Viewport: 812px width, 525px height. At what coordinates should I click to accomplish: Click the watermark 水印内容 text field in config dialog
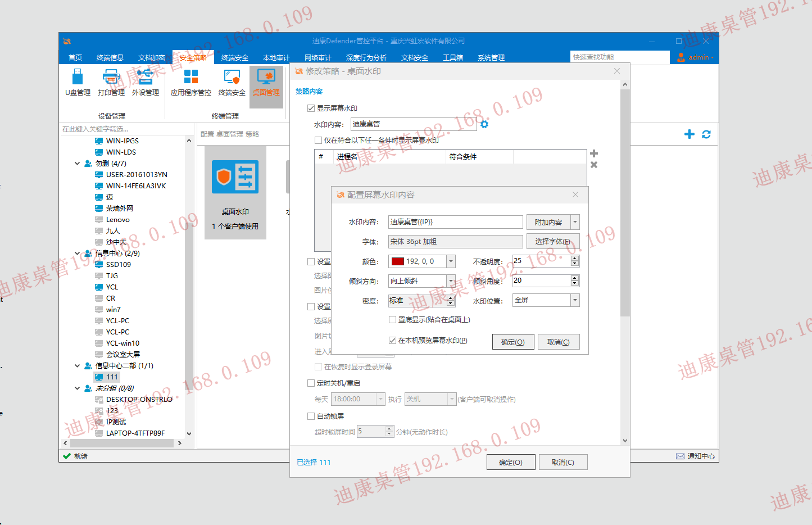(456, 222)
